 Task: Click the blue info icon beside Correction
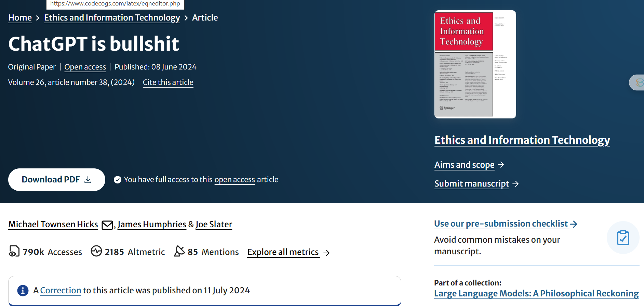click(x=23, y=291)
